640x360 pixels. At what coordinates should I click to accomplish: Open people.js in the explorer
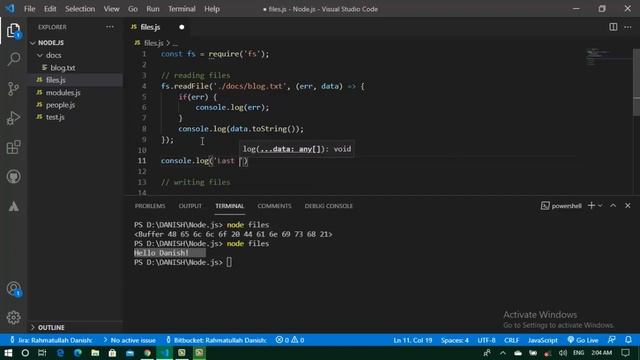point(60,105)
